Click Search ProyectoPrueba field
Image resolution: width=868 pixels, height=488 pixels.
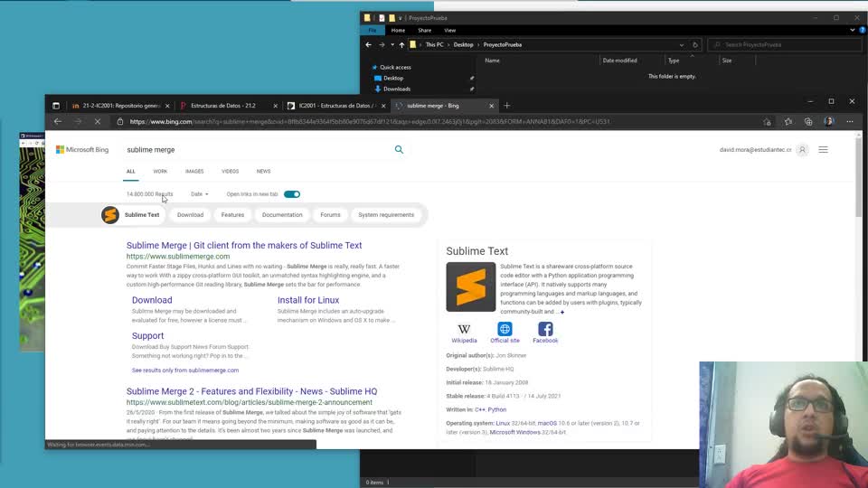tap(785, 45)
